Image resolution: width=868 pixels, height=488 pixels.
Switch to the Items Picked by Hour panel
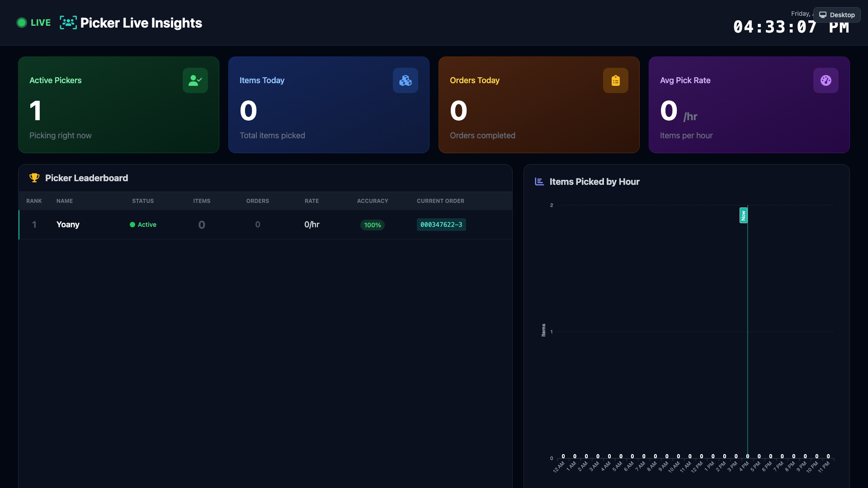(594, 182)
